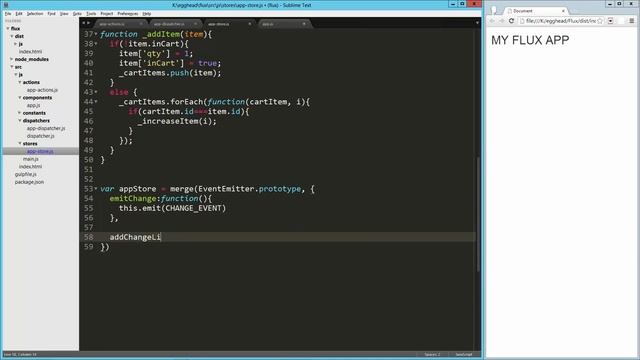Change syntax via JavaScript in status bar
This screenshot has width=640, height=360.
click(464, 354)
